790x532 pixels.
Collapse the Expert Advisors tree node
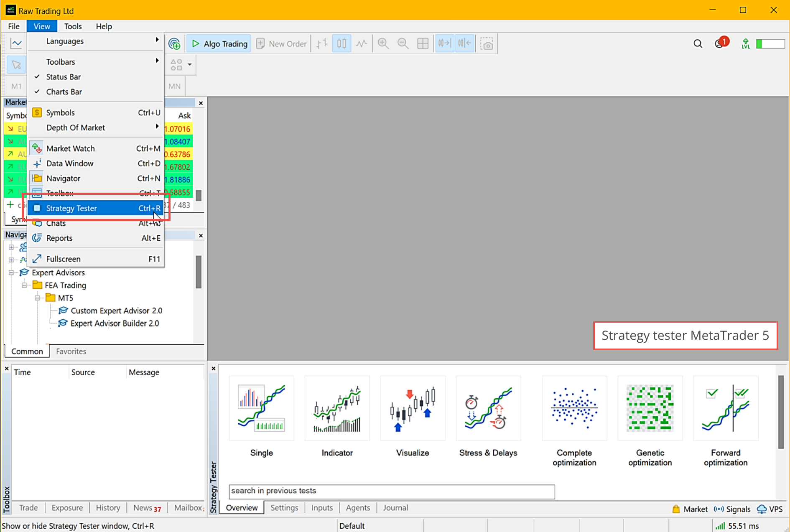pos(11,272)
